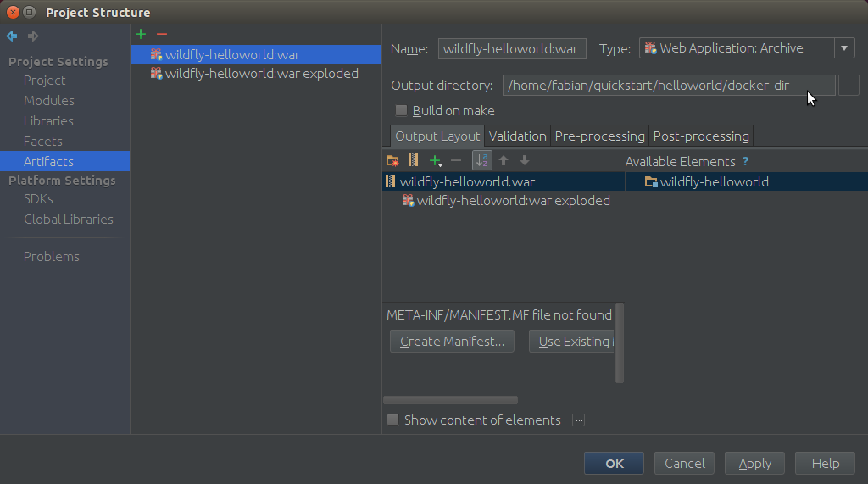Open options button beside Show content of elements
The height and width of the screenshot is (484, 868).
coord(578,420)
